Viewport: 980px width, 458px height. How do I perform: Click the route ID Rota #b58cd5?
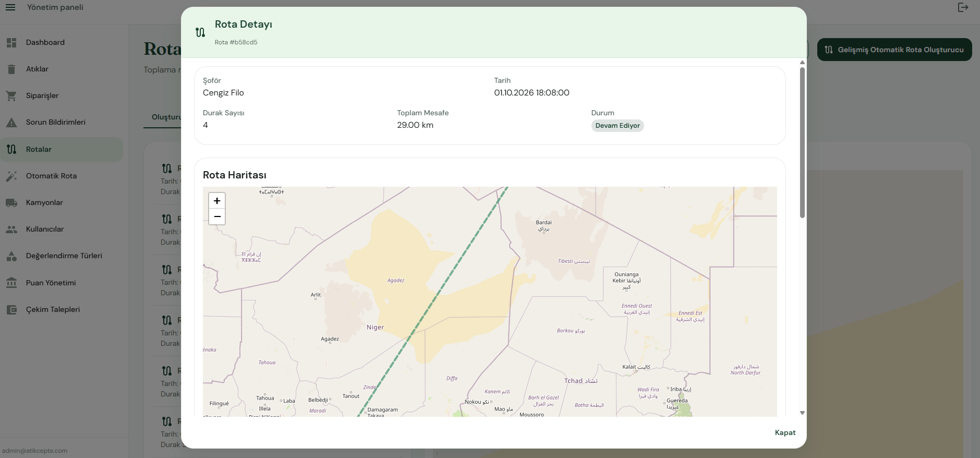[x=236, y=42]
